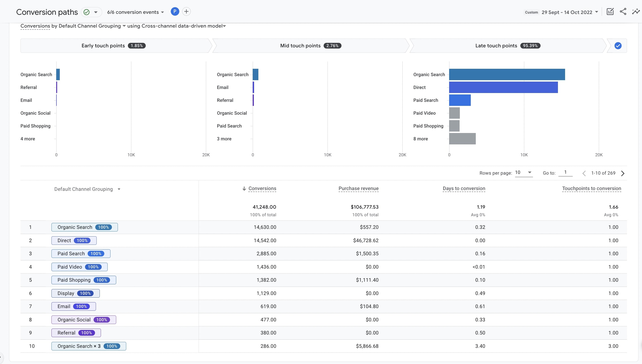Click the blue P comparison badge

pyautogui.click(x=175, y=11)
